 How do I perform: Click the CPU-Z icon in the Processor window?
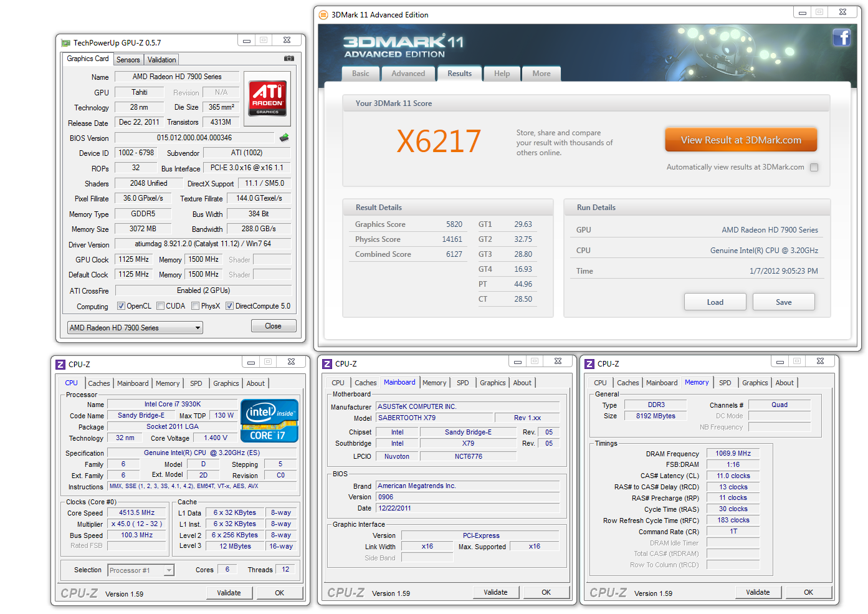pyautogui.click(x=60, y=365)
